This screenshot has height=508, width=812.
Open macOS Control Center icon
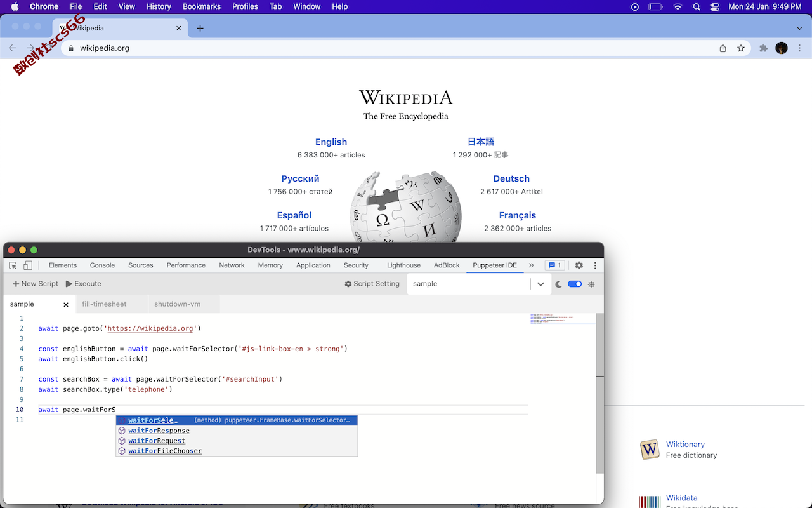click(x=715, y=6)
